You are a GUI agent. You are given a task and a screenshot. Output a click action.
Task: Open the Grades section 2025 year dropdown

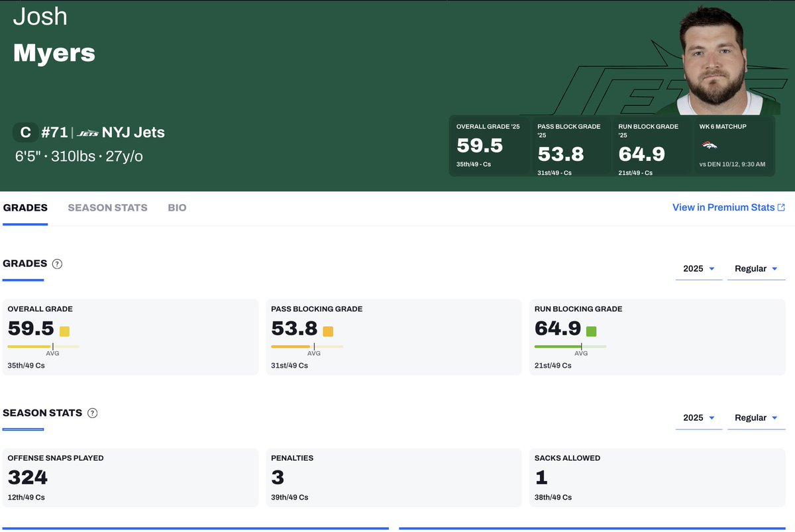[x=699, y=269]
